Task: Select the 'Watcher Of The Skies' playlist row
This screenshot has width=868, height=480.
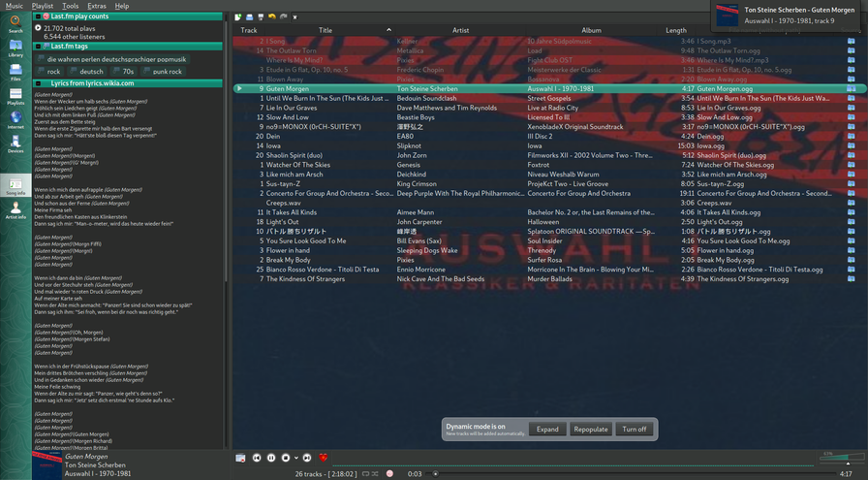Action: [x=547, y=165]
